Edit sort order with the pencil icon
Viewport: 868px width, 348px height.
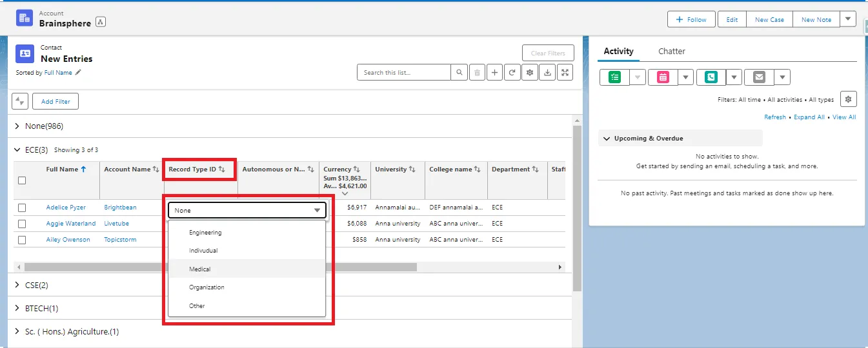78,73
